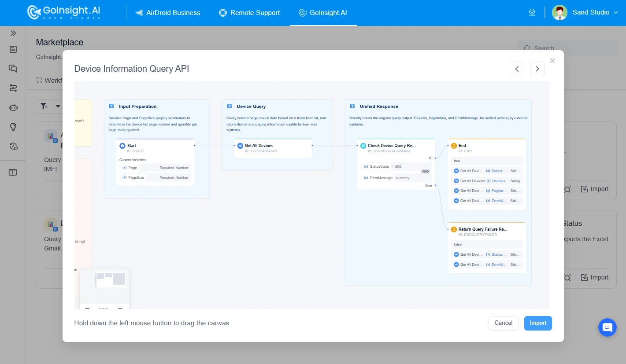Switch to Remote Support tab
The width and height of the screenshot is (626, 364).
249,13
